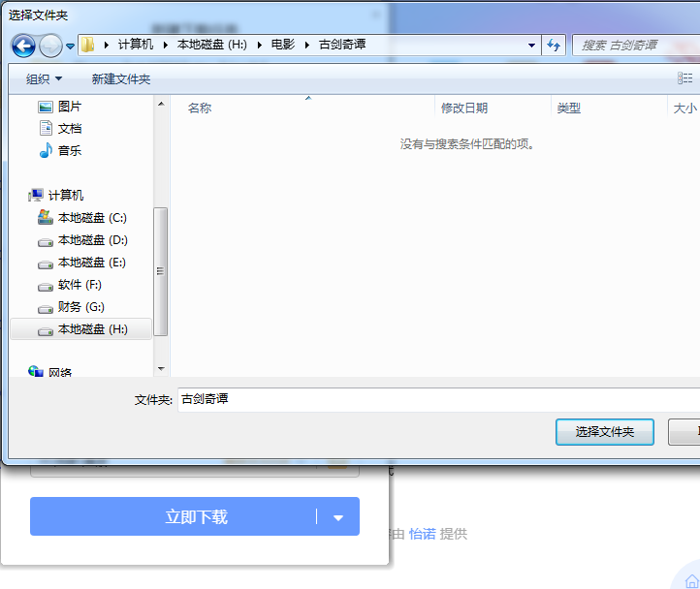Confirm with the 选择文件夹 button
The height and width of the screenshot is (589, 700).
(x=605, y=431)
